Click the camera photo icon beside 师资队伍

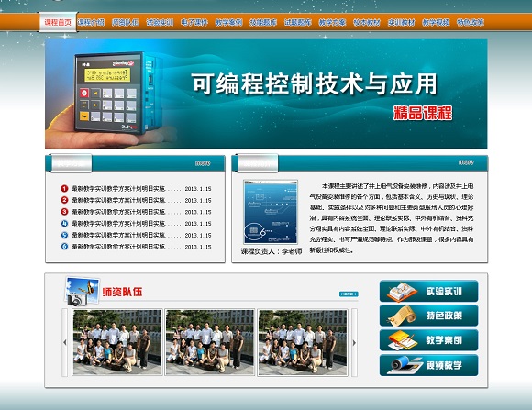pos(82,292)
